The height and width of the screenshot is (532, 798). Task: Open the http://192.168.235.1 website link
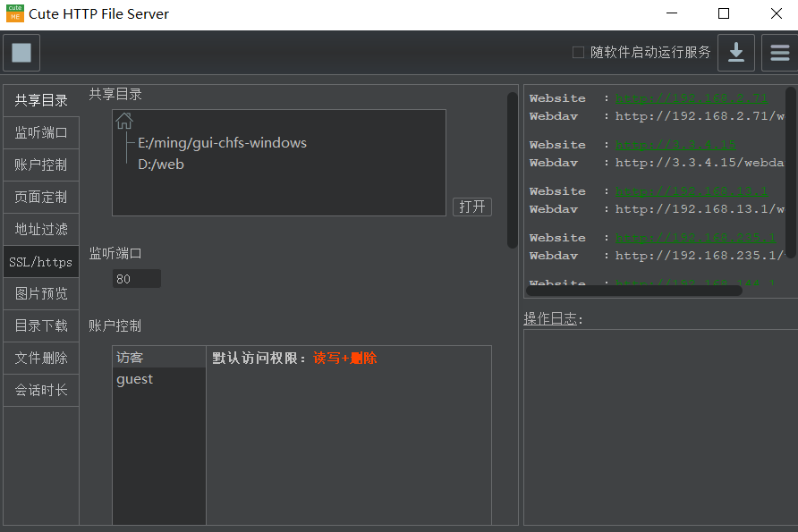695,238
